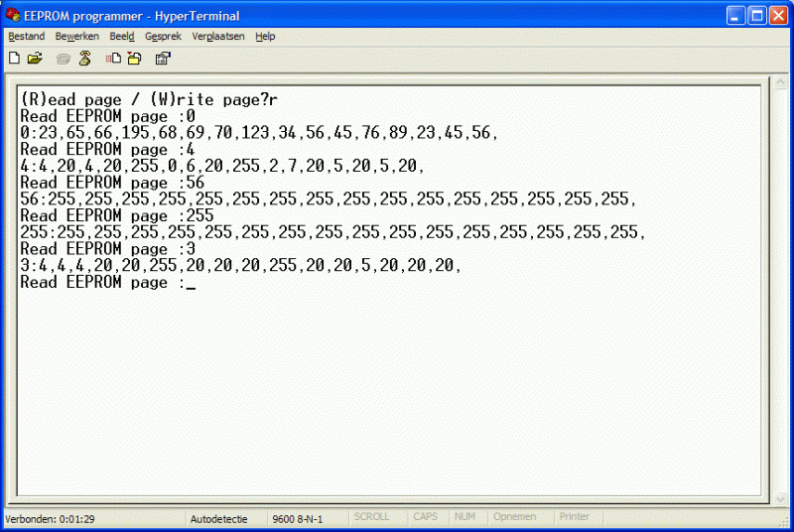This screenshot has height=532, width=794.
Task: Click the last 'Read EEPROM page :' prompt with cursor
Action: click(x=108, y=283)
